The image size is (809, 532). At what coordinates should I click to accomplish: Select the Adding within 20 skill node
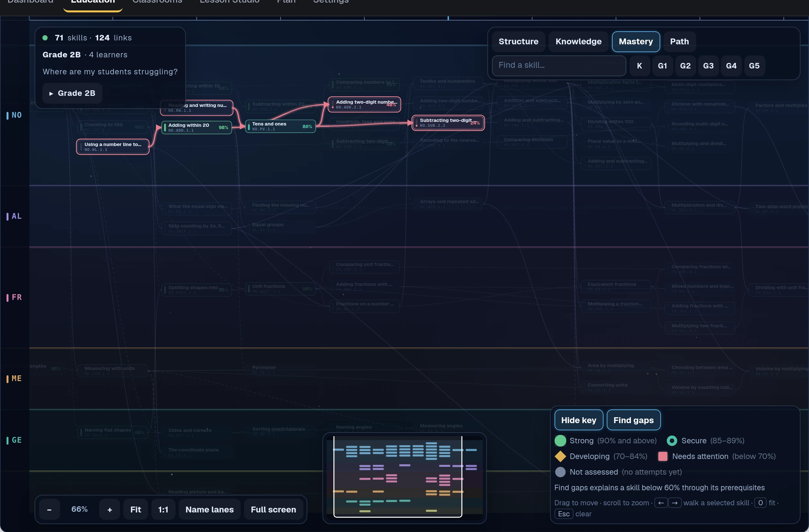[x=196, y=127]
